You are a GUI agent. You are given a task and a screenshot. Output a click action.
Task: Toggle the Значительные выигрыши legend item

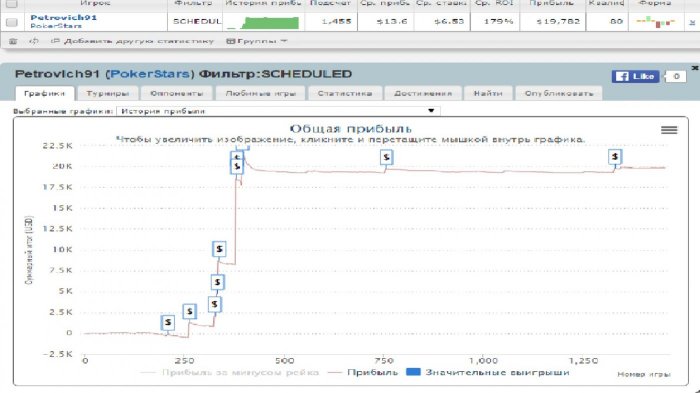coord(488,372)
